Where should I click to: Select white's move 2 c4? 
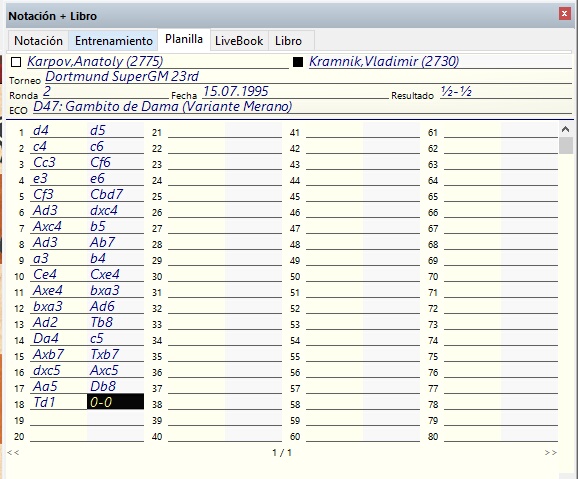click(x=40, y=147)
